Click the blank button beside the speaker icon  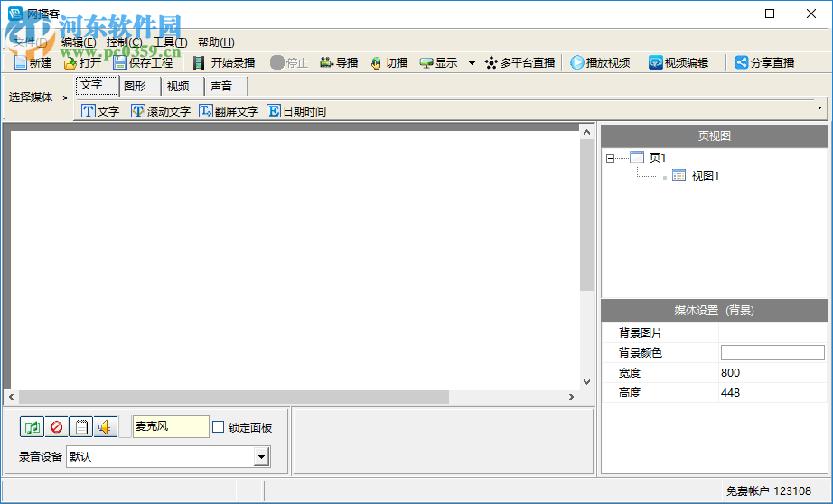[x=125, y=427]
